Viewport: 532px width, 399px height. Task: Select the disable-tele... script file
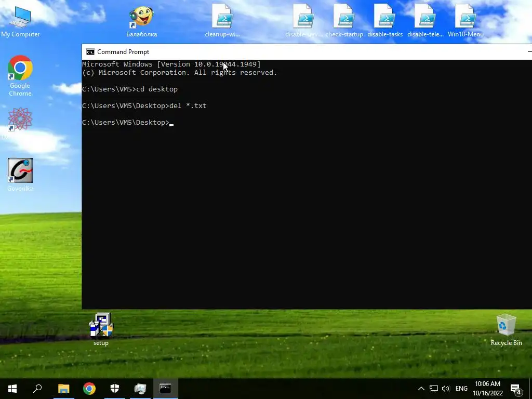(425, 20)
